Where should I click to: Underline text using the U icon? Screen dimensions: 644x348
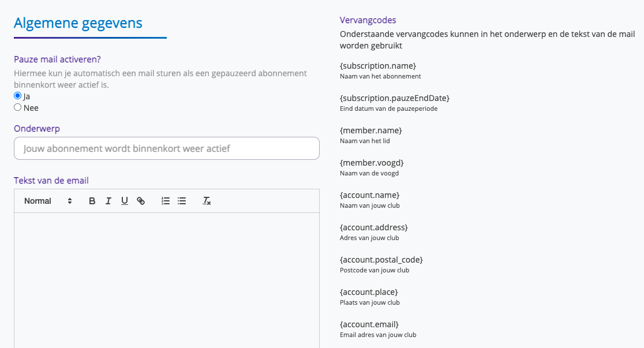click(124, 201)
